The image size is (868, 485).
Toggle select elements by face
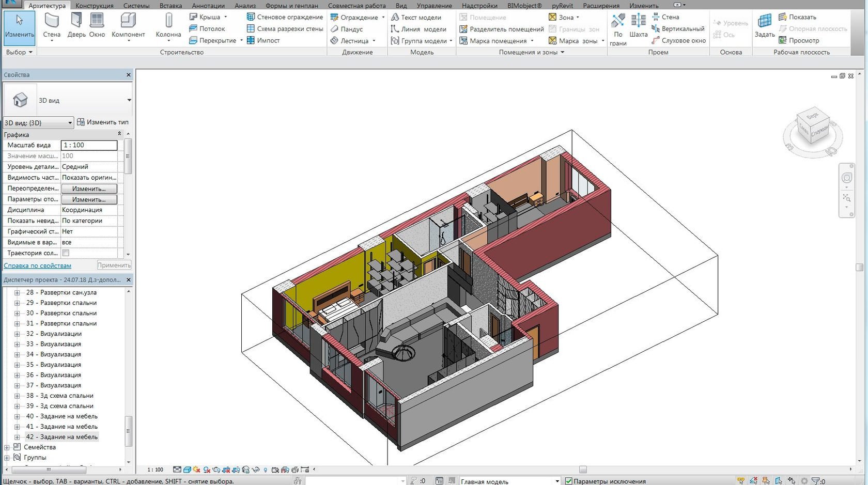[x=779, y=481]
